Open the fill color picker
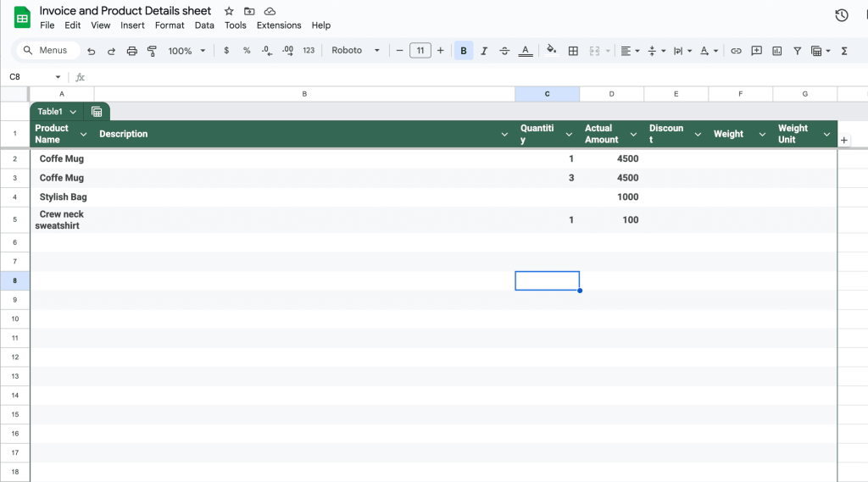868x482 pixels. click(551, 51)
